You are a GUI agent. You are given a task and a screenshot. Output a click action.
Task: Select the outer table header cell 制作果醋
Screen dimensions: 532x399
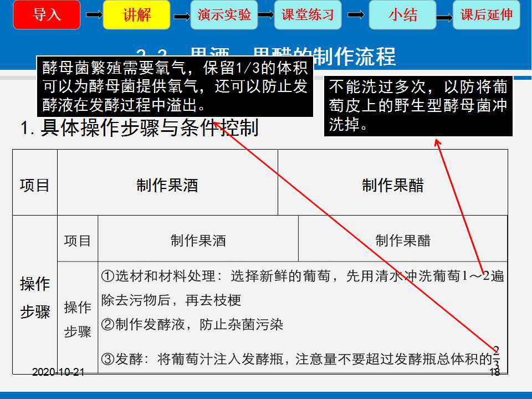pyautogui.click(x=393, y=182)
